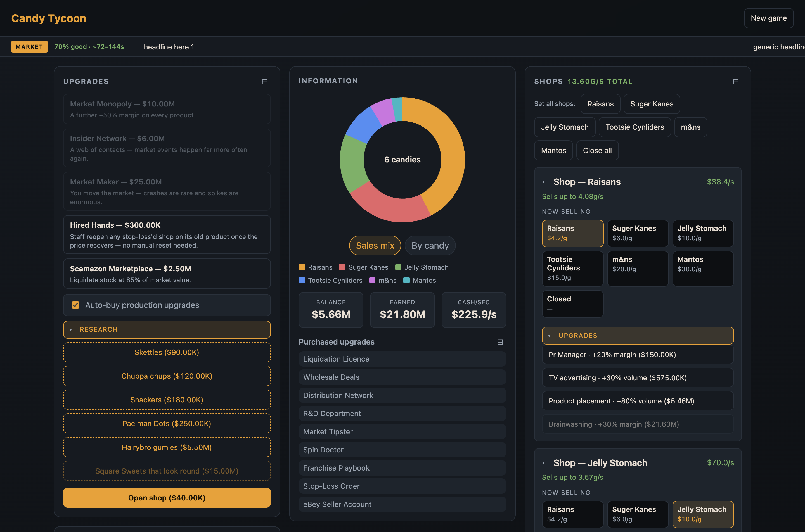
Task: Select m&ns at $20.0/g in Raisans shop
Action: coord(638,269)
